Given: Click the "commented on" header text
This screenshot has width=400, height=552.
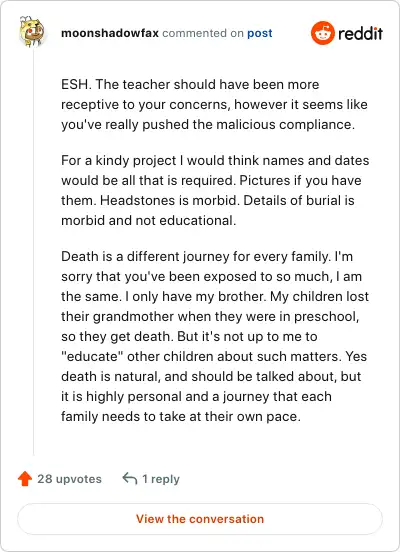Looking at the screenshot, I should [x=203, y=33].
